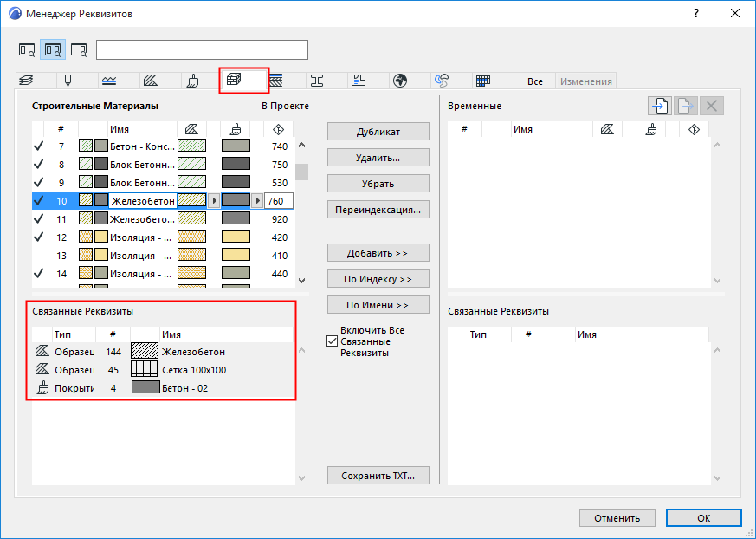Select the third search mode icon

pos(79,49)
